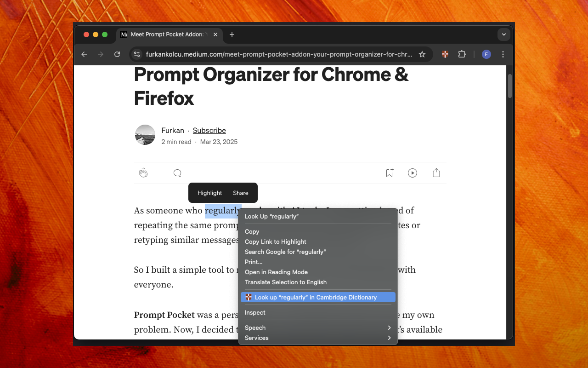Play the article audio with Listen icon

click(413, 173)
